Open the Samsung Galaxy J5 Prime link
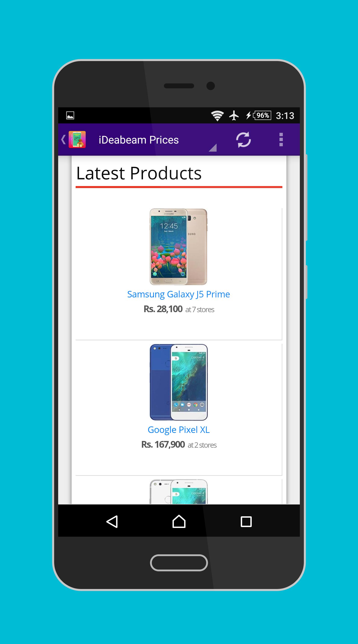Screen dimensions: 358x644 tap(179, 294)
